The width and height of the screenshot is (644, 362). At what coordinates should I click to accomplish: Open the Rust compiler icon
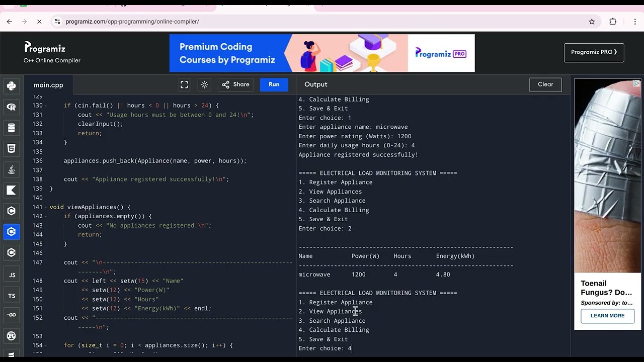12,335
